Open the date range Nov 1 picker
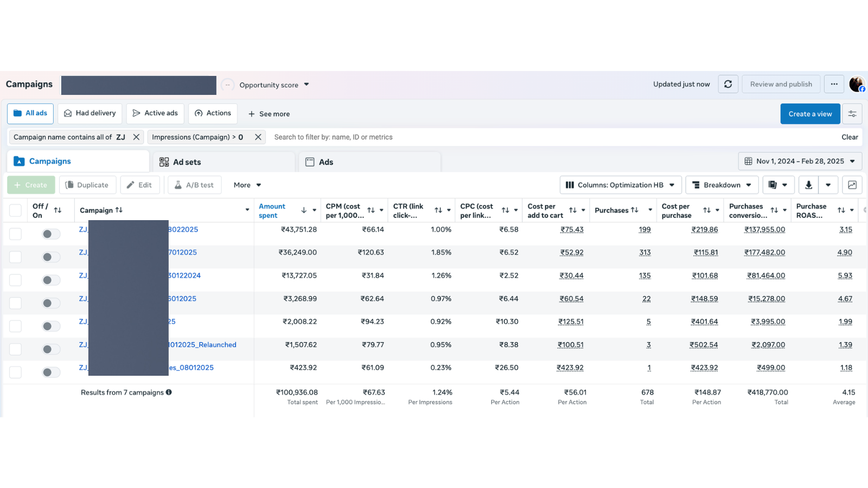Image resolution: width=868 pixels, height=488 pixels. (800, 161)
